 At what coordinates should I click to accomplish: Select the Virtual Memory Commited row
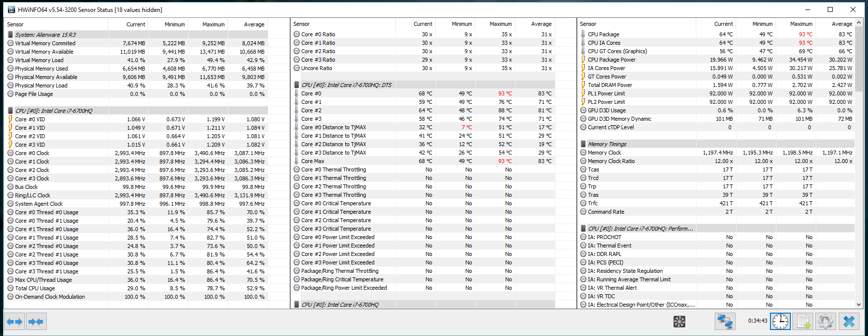click(136, 43)
